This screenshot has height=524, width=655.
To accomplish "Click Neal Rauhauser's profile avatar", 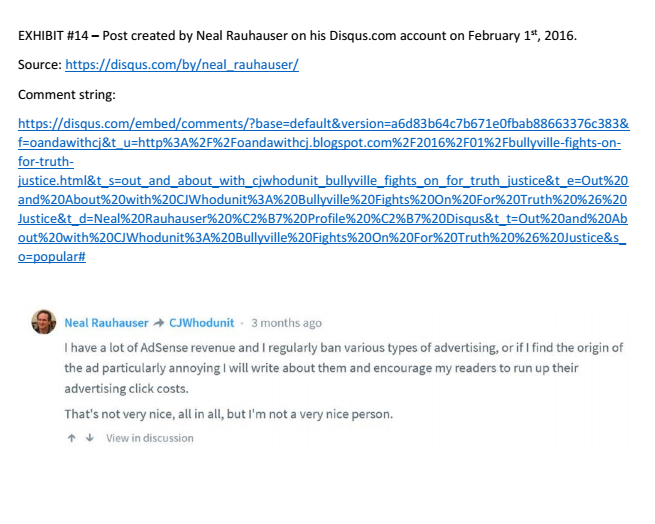I will point(43,322).
